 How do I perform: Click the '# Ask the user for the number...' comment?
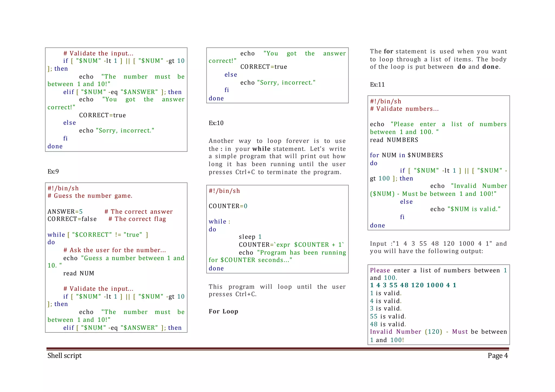point(114,250)
